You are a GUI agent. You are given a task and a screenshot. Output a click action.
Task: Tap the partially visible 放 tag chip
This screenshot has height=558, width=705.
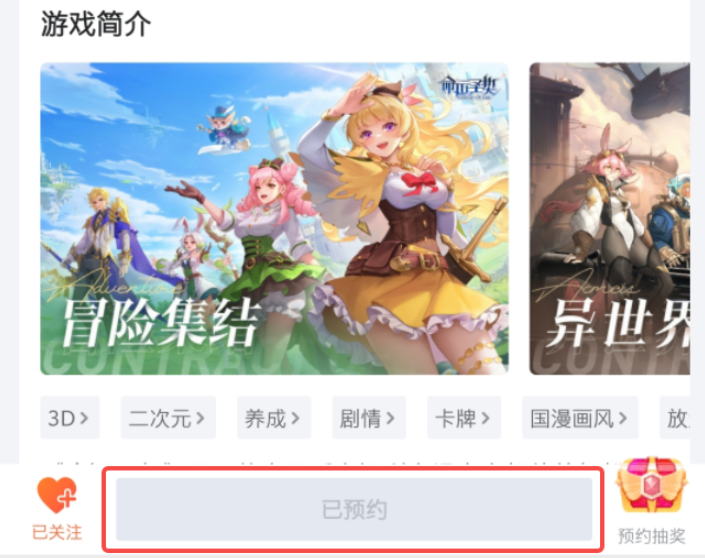pos(674,418)
